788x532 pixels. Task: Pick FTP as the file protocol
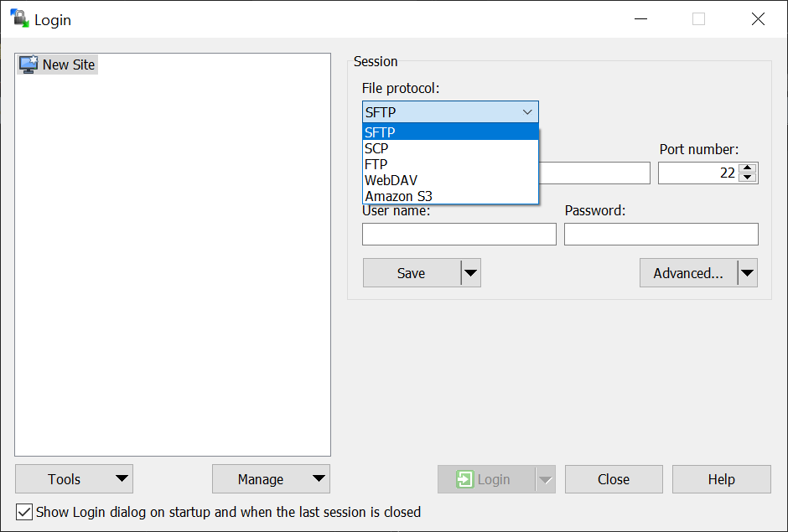point(450,164)
